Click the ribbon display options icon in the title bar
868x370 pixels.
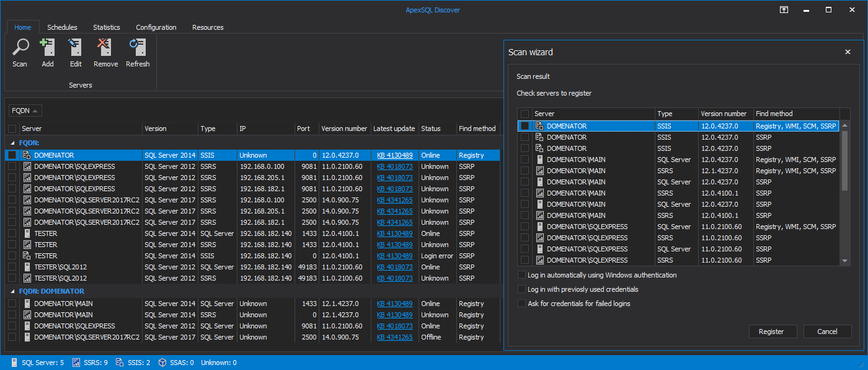pos(784,10)
